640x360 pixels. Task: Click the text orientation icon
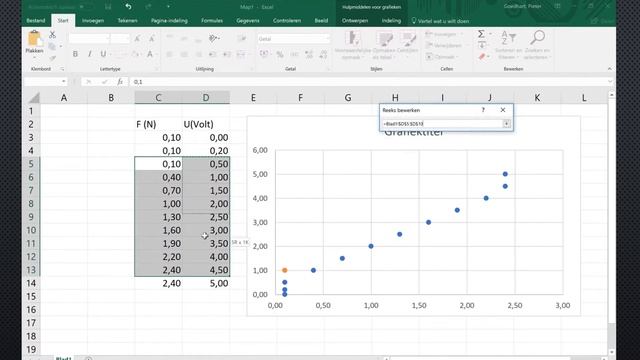213,38
